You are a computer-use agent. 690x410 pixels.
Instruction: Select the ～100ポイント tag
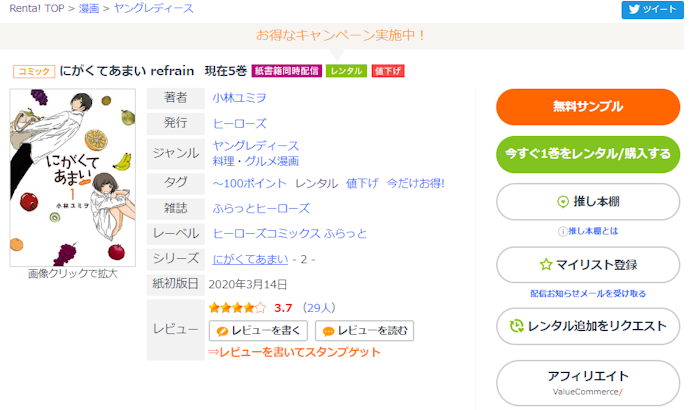click(250, 183)
